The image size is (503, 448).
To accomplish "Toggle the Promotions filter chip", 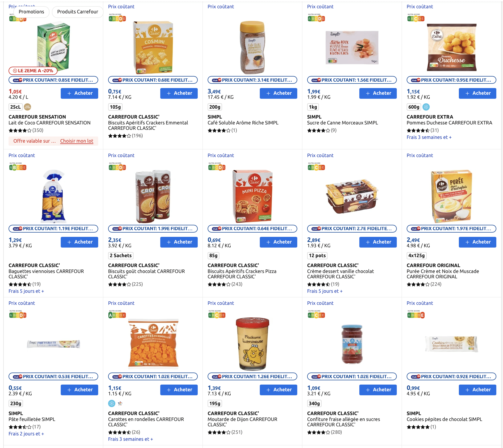I will 31,12.
